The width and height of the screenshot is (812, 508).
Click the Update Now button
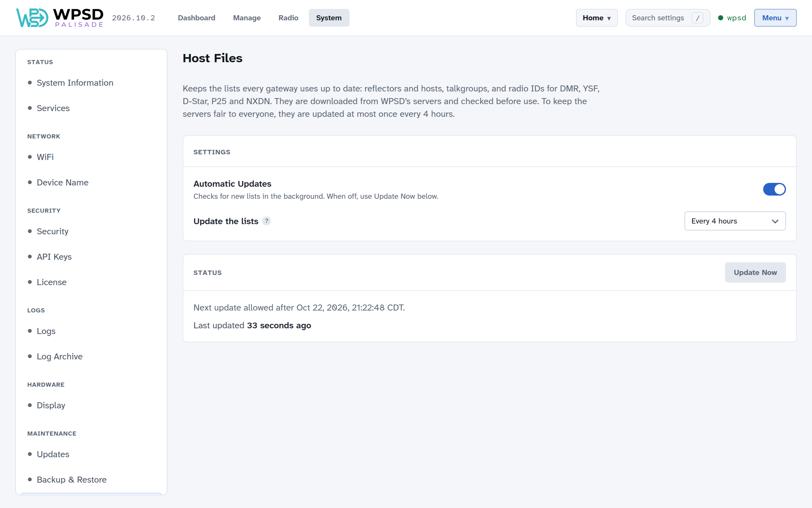[x=755, y=272]
